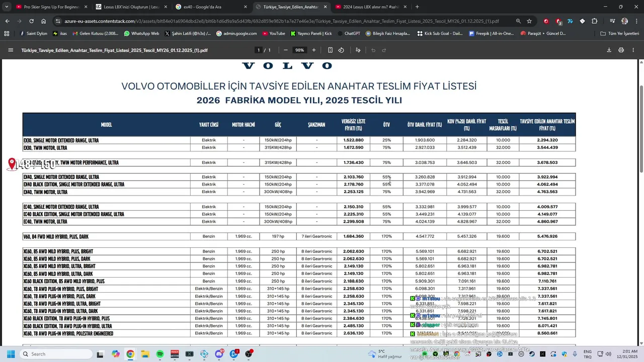The image size is (644, 362).
Task: Open the Chrome profile avatar
Action: (x=624, y=21)
